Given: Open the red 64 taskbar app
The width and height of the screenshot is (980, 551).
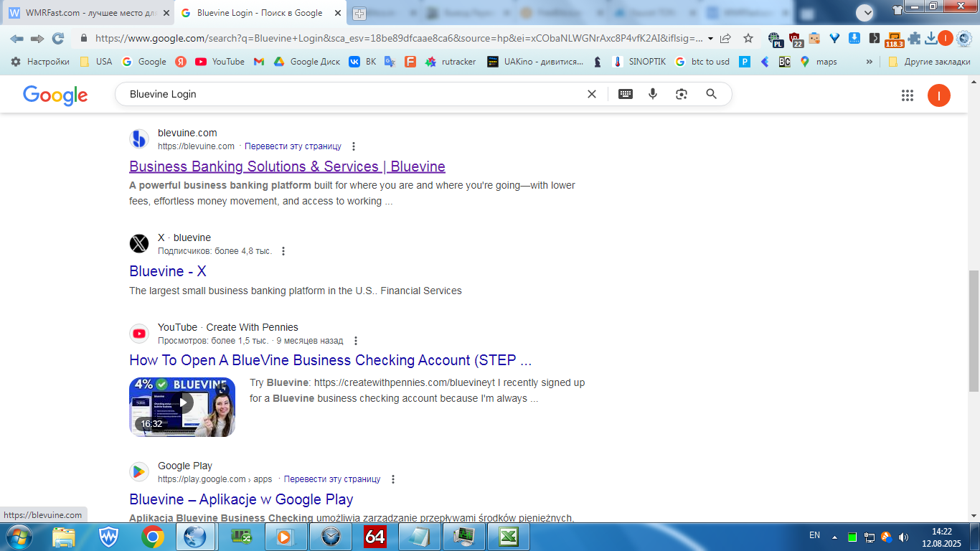Looking at the screenshot, I should coord(375,537).
